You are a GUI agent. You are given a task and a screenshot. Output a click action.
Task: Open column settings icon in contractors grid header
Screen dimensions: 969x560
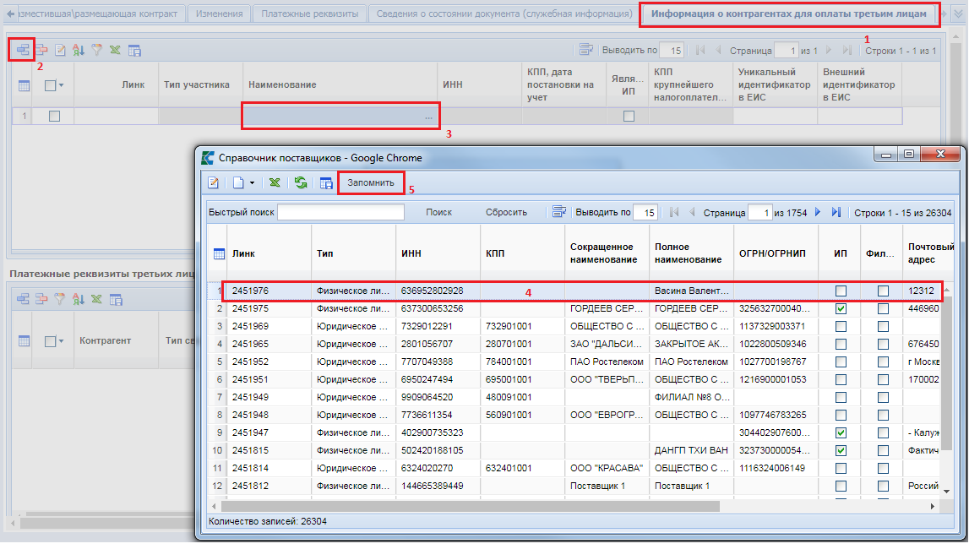pos(24,85)
